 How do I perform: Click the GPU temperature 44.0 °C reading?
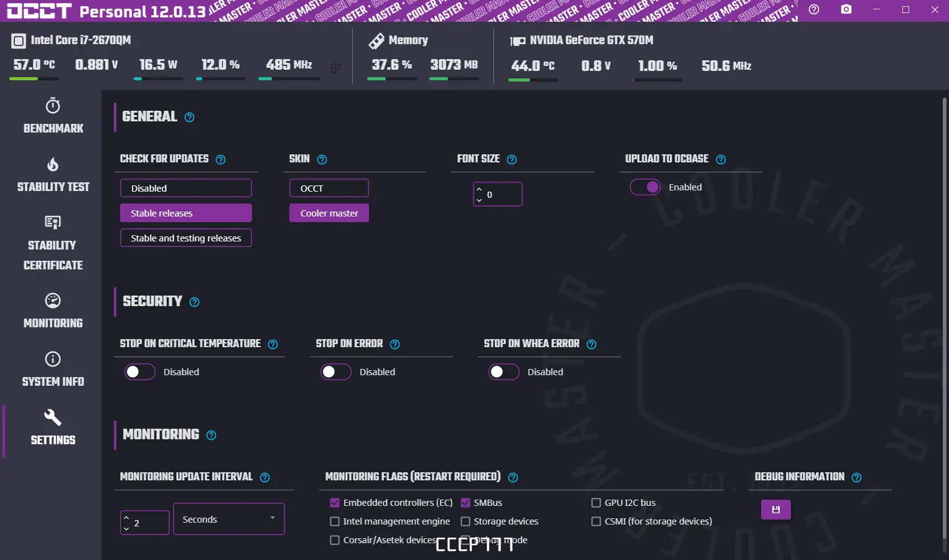533,66
